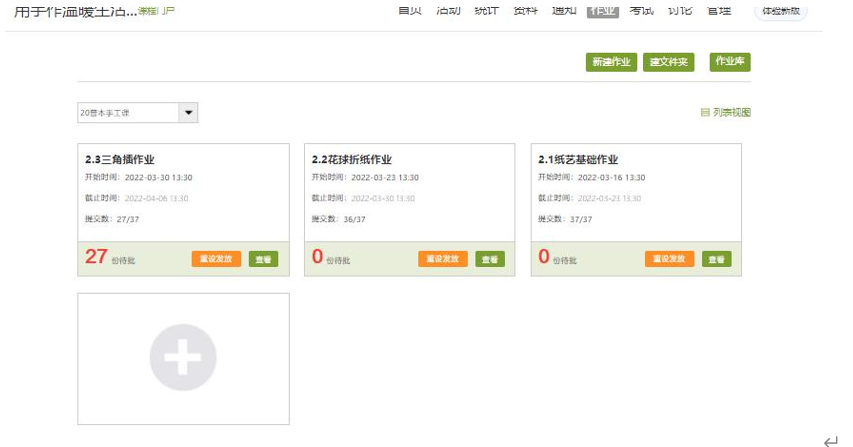853x447 pixels.
Task: Click 新建作业 button
Action: click(x=611, y=62)
